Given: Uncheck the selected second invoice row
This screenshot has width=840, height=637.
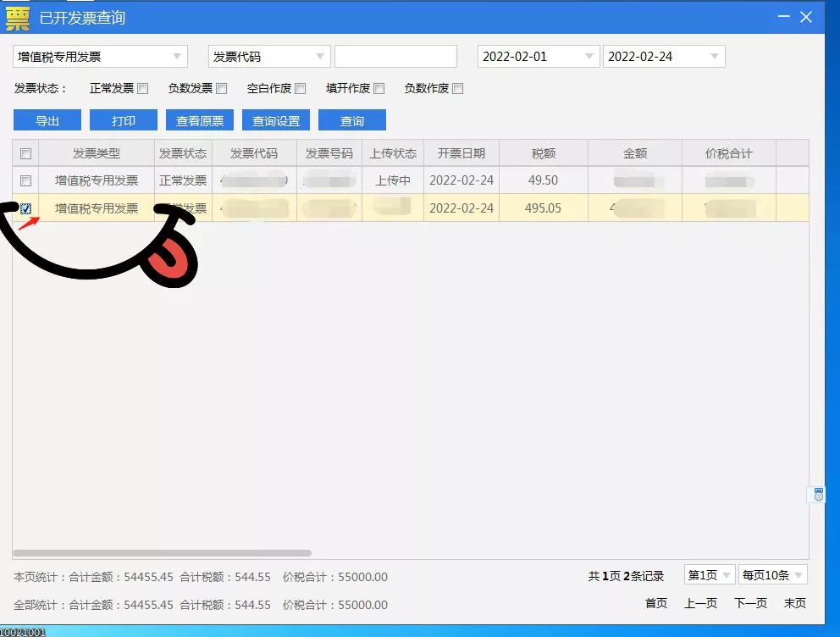Looking at the screenshot, I should click(25, 208).
